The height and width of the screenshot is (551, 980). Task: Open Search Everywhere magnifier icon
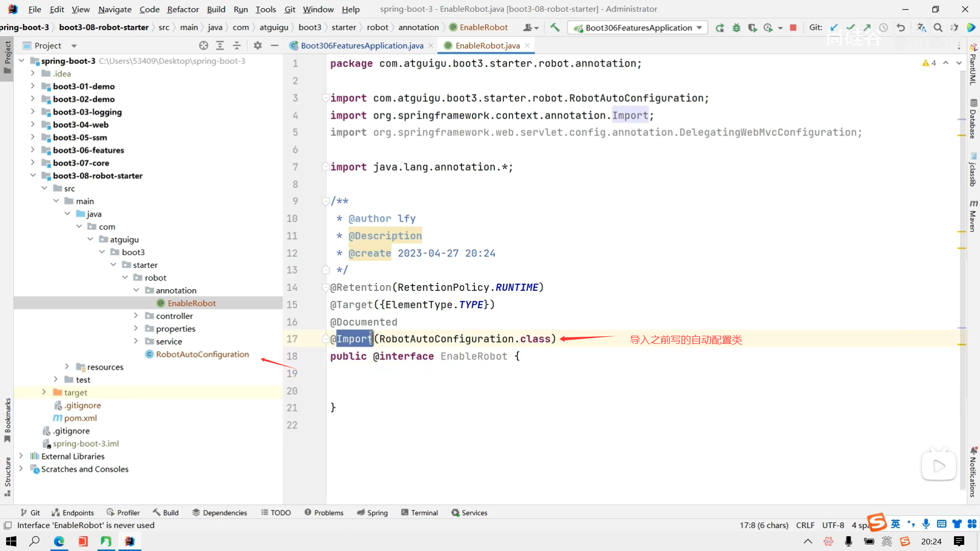click(938, 28)
